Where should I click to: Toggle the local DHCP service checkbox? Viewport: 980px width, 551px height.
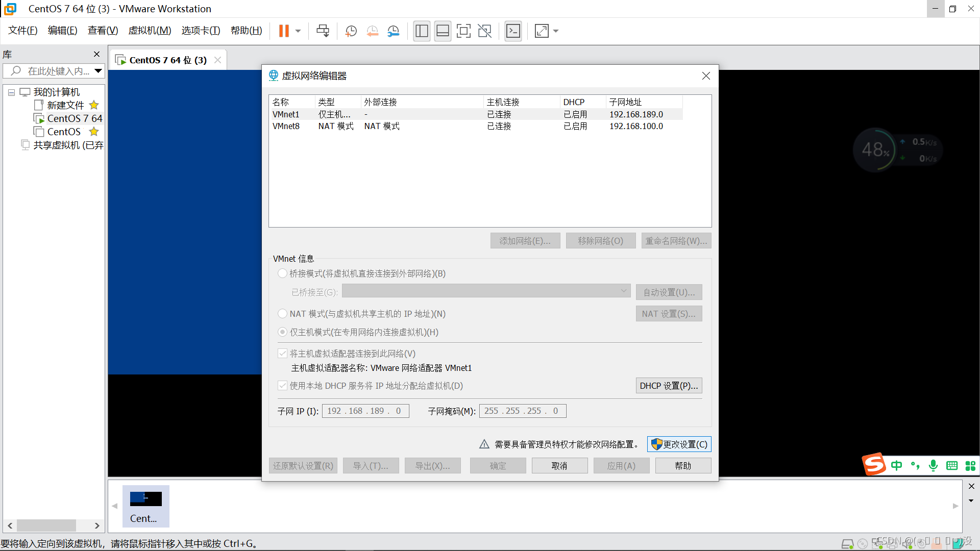pyautogui.click(x=282, y=386)
